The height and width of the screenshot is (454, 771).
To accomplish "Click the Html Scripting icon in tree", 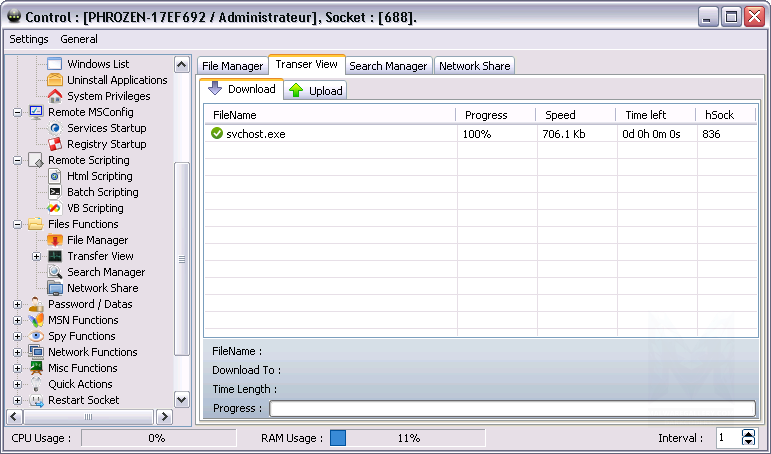I will (55, 176).
